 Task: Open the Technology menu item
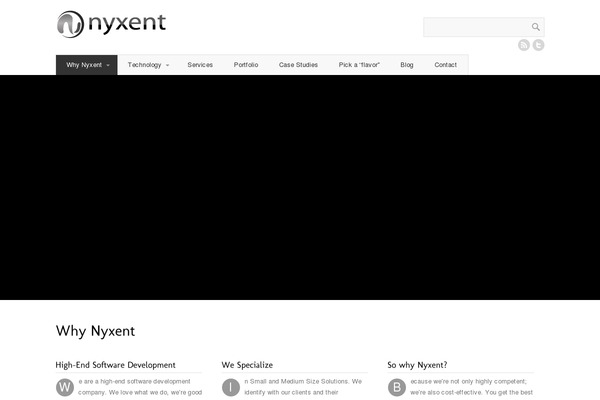click(x=148, y=65)
